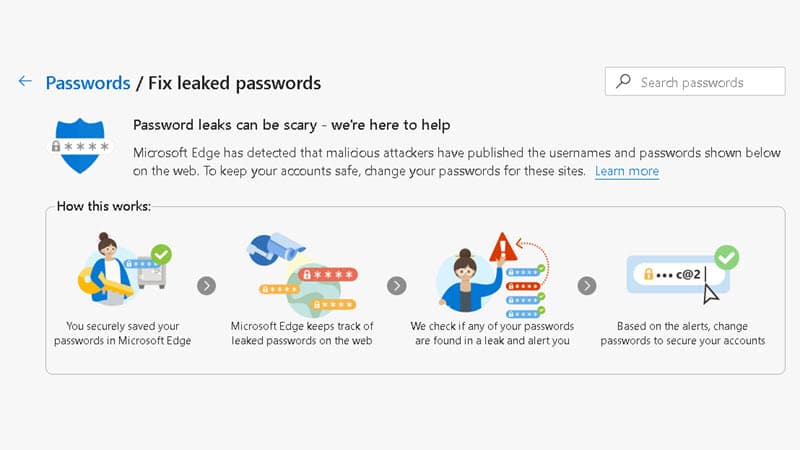The image size is (800, 450).
Task: Click the 'Fix leaked passwords' title
Action: 234,83
